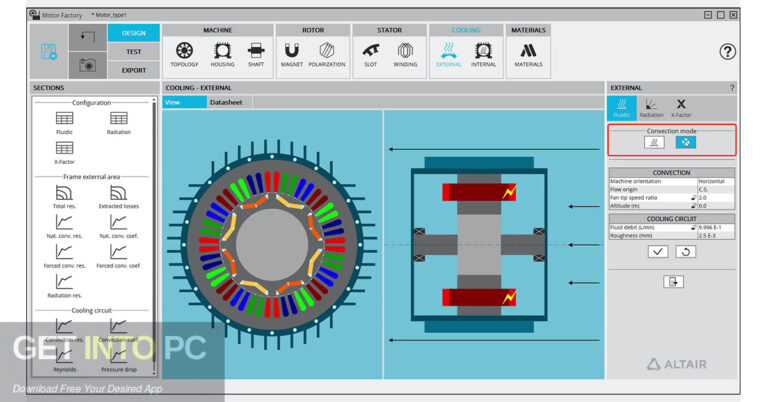Switch to the EXPORT mode
The width and height of the screenshot is (768, 402).
[134, 70]
